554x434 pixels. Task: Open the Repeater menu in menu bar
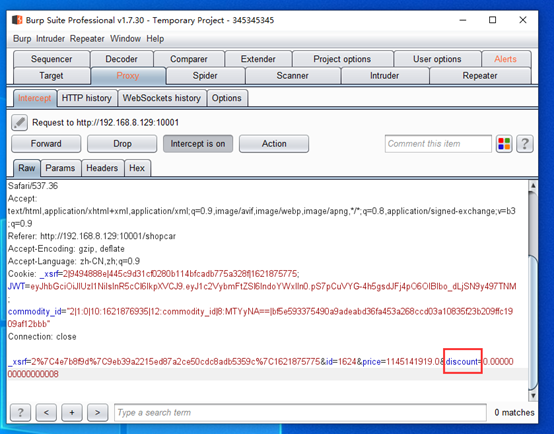[87, 39]
